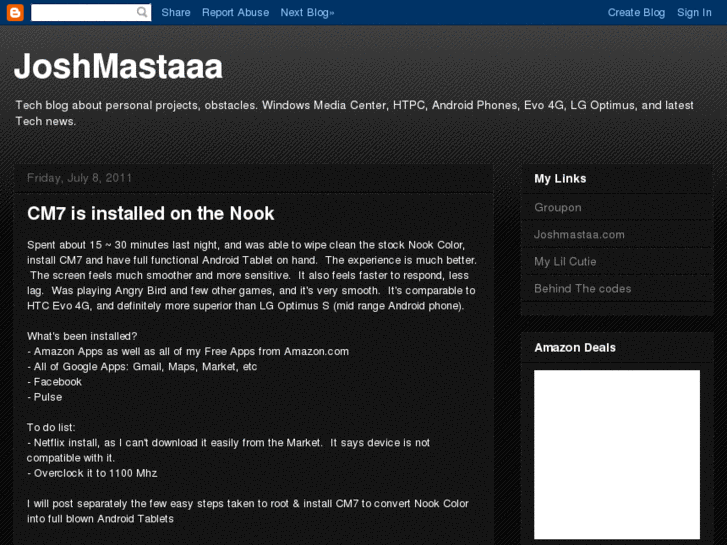The image size is (727, 545).
Task: Open the My Lil Cutie link
Action: point(565,261)
